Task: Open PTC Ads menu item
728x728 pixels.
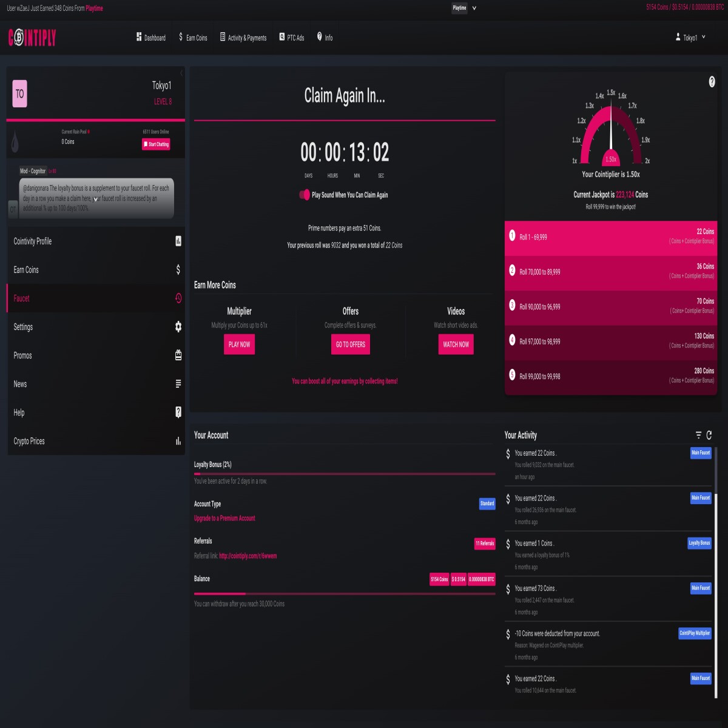Action: click(291, 38)
